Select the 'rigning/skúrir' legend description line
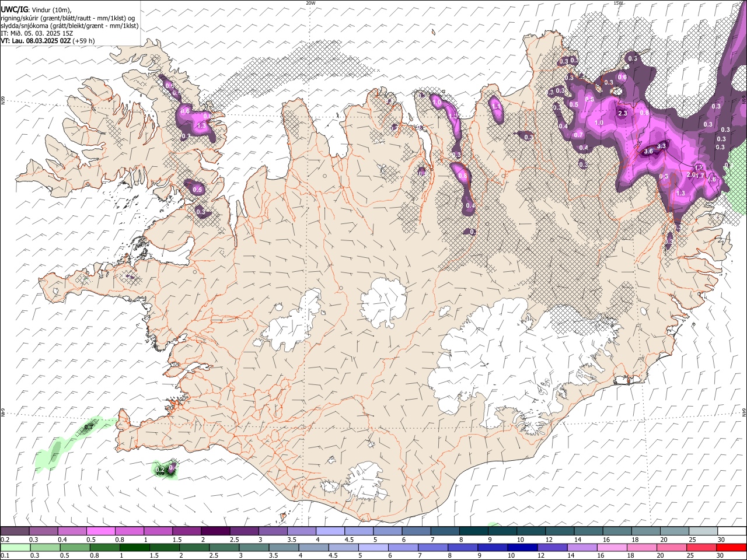This screenshot has width=747, height=560. coord(69,18)
